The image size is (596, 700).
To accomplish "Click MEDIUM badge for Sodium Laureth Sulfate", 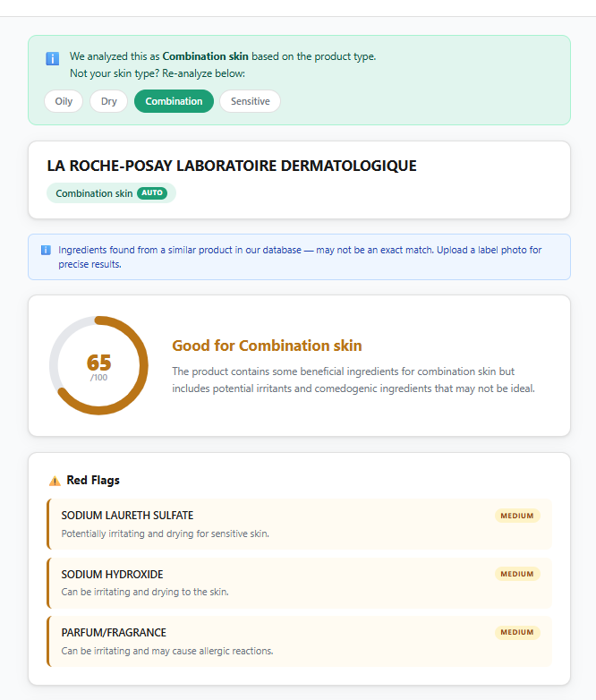I will pyautogui.click(x=517, y=516).
